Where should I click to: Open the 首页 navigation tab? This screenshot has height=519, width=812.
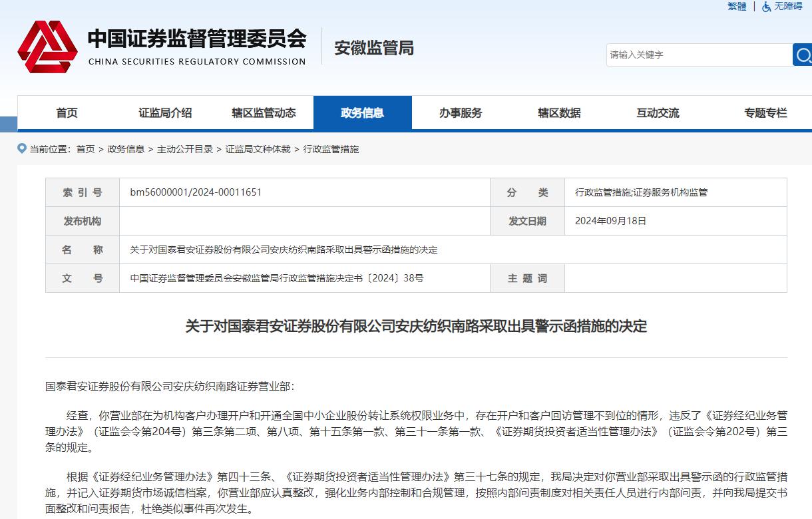point(67,113)
